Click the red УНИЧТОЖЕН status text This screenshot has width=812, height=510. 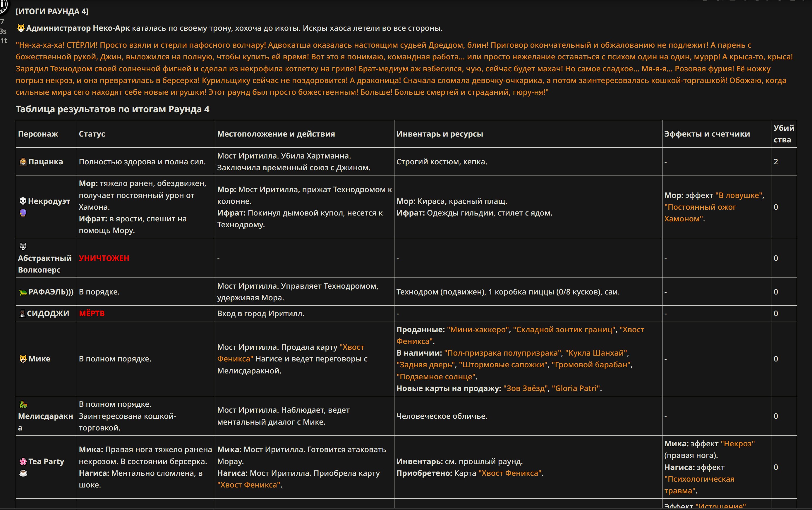click(104, 258)
